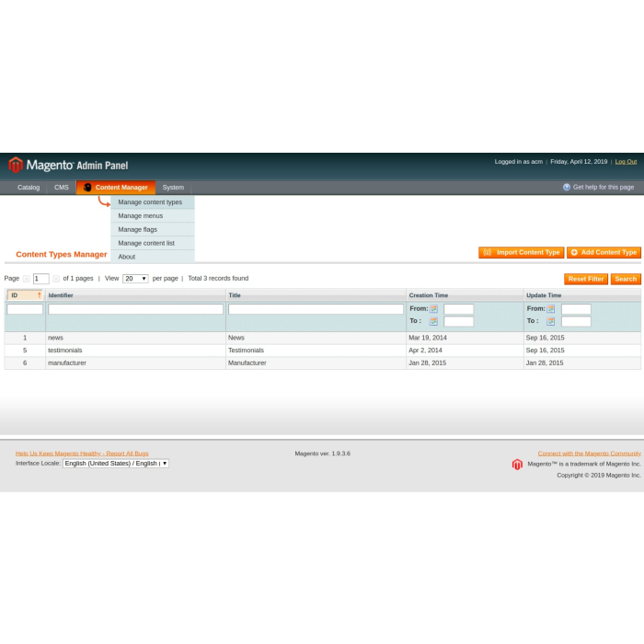Screen dimensions: 644x644
Task: Open the View per page dropdown
Action: (135, 279)
